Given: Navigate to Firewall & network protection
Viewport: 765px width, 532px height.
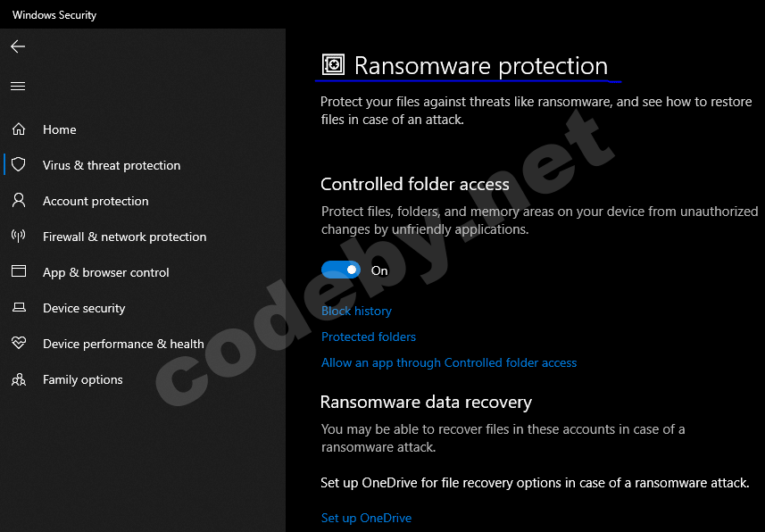Looking at the screenshot, I should pyautogui.click(x=124, y=237).
